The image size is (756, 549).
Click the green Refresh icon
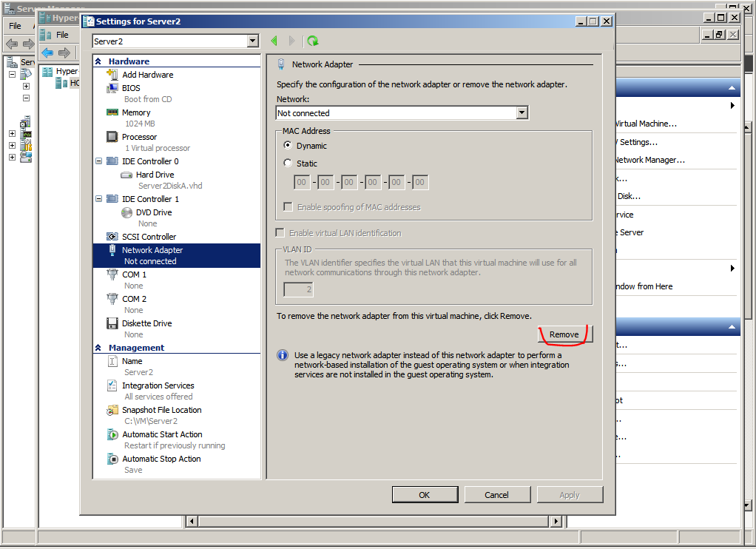[313, 41]
